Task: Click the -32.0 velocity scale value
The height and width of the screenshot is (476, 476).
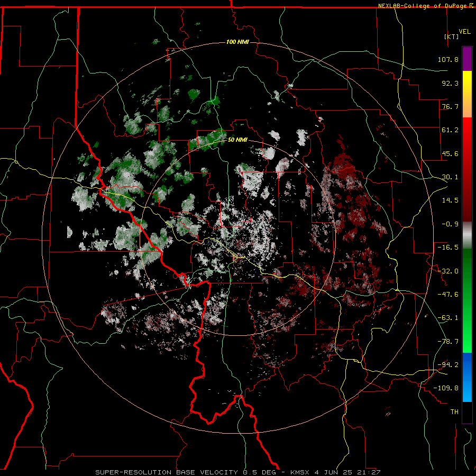Action: [x=448, y=271]
